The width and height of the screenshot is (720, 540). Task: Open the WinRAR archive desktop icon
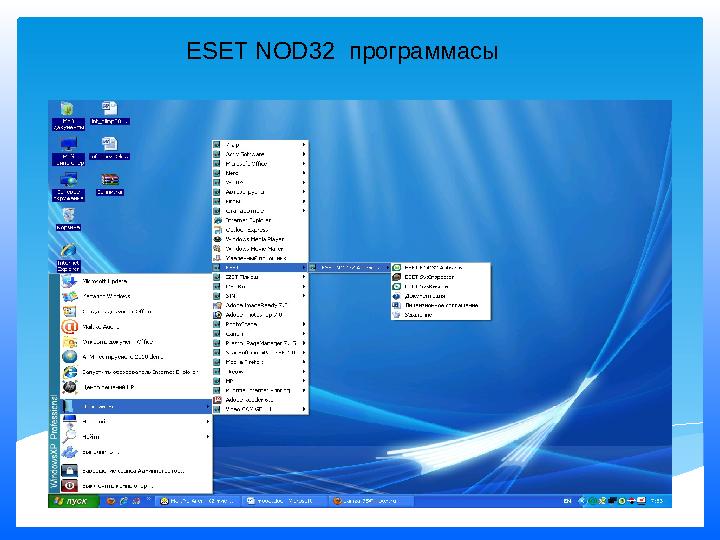click(110, 185)
